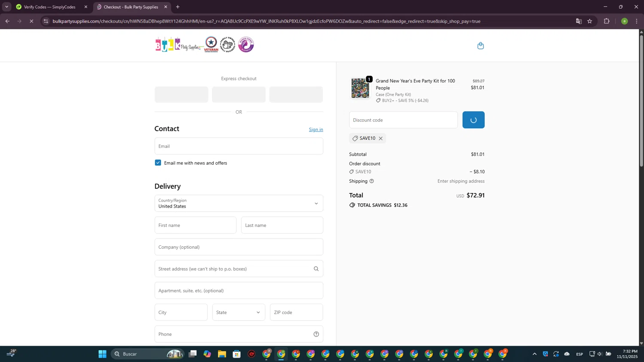Click the street address search magnifier icon

click(316, 269)
